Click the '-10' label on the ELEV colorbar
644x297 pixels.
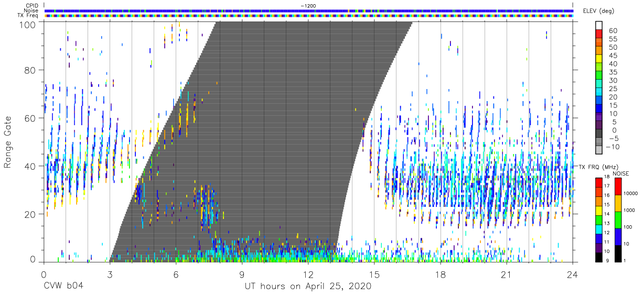point(613,147)
